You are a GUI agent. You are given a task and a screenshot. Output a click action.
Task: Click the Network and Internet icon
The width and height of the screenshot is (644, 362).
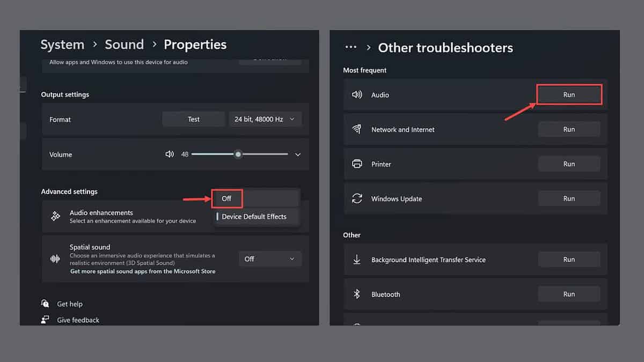click(x=357, y=129)
